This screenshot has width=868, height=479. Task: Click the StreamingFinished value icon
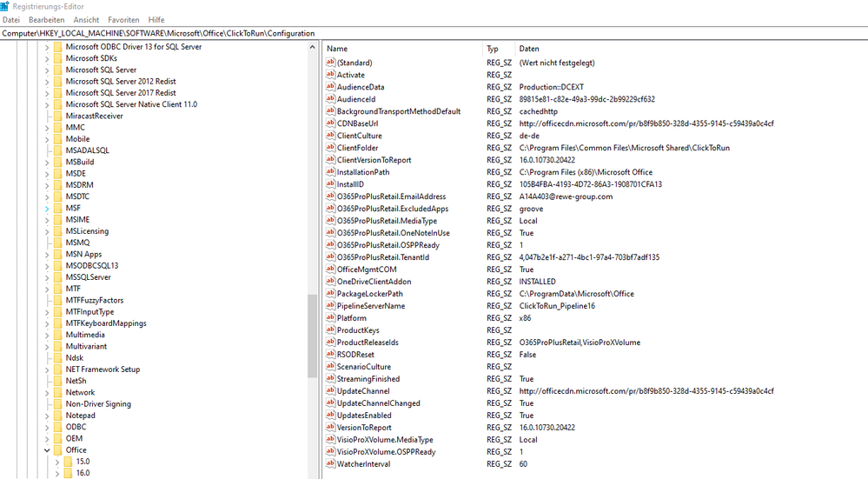tap(330, 379)
